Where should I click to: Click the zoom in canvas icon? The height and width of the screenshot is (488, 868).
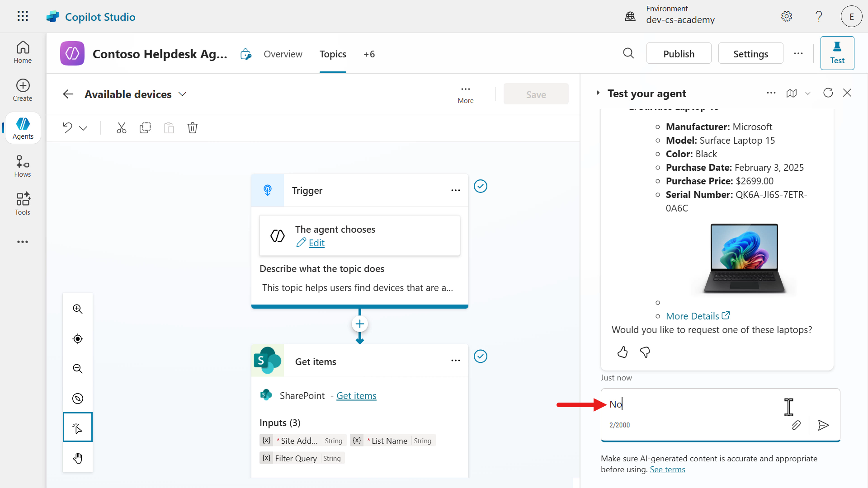(78, 309)
